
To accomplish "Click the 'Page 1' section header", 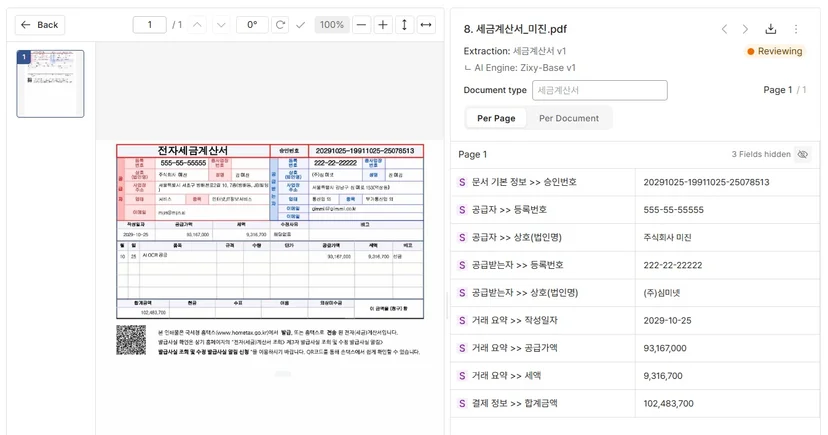I will [473, 154].
